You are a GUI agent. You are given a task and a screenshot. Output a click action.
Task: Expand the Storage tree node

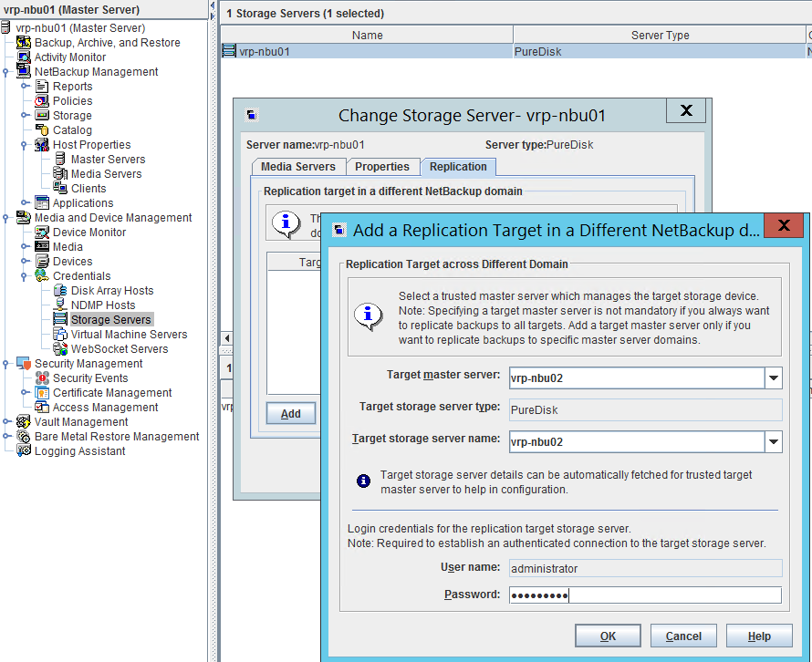pos(24,116)
